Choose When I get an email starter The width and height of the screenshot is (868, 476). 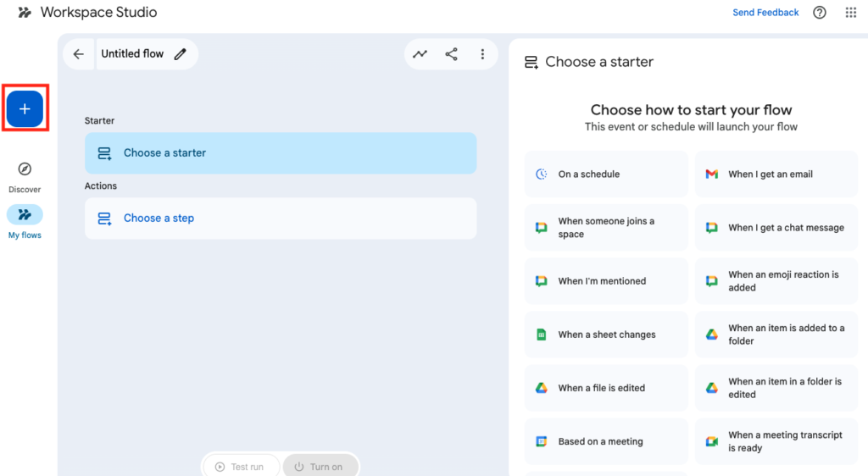pyautogui.click(x=776, y=174)
